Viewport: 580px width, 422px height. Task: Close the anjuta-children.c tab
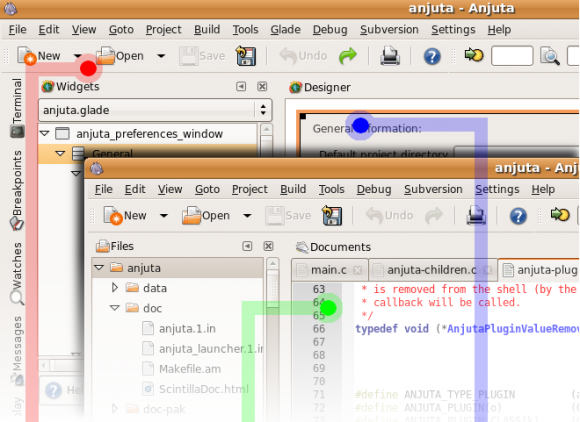(x=488, y=270)
